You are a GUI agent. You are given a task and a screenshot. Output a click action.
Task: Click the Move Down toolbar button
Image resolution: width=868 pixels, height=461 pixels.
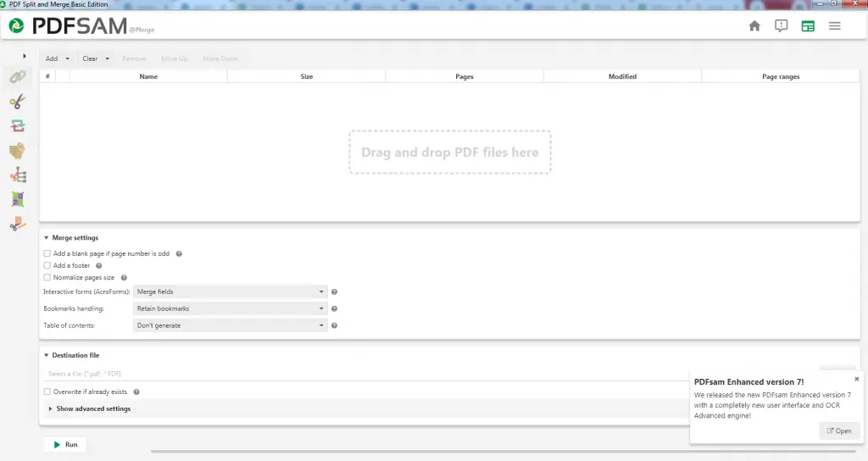(x=220, y=58)
